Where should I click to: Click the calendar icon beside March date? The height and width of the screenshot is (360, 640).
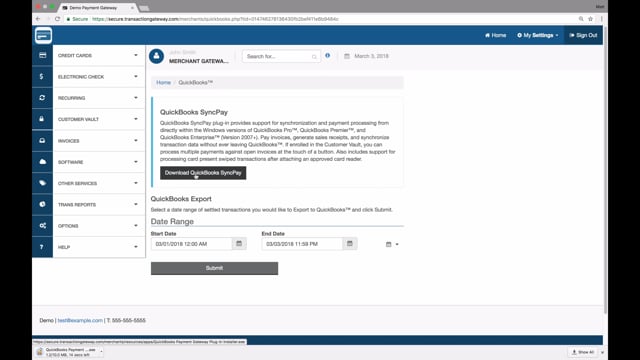347,56
